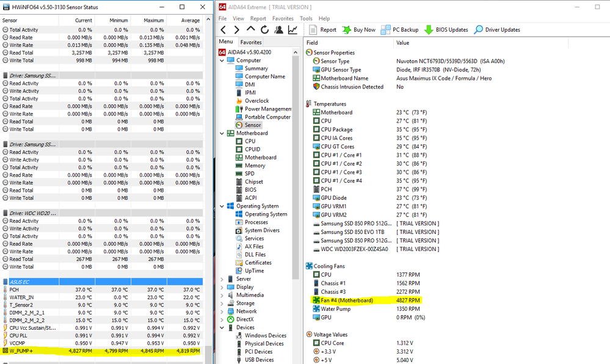The image size is (610, 364).
Task: Open PC Backup from toolbar
Action: click(399, 29)
